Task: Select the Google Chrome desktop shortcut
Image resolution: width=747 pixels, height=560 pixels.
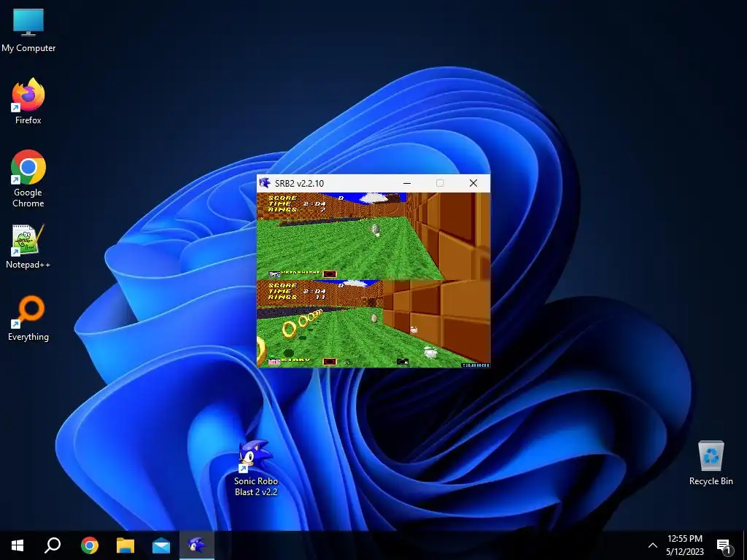Action: point(28,178)
